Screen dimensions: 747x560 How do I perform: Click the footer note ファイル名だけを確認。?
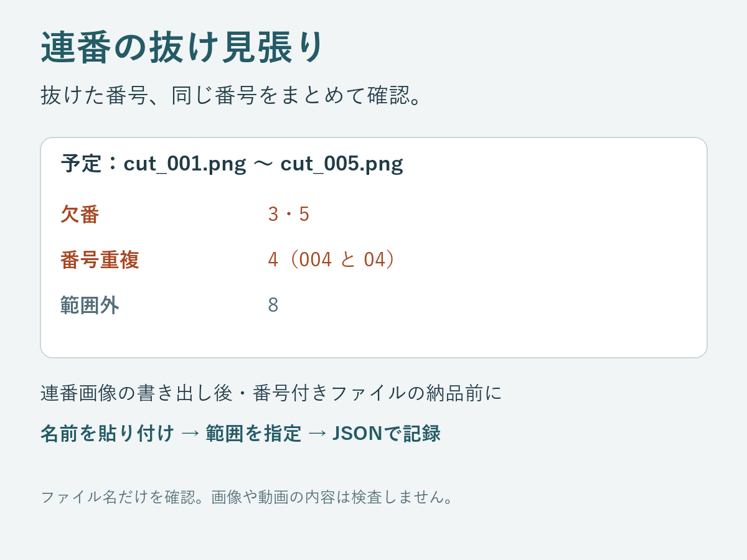(x=126, y=497)
